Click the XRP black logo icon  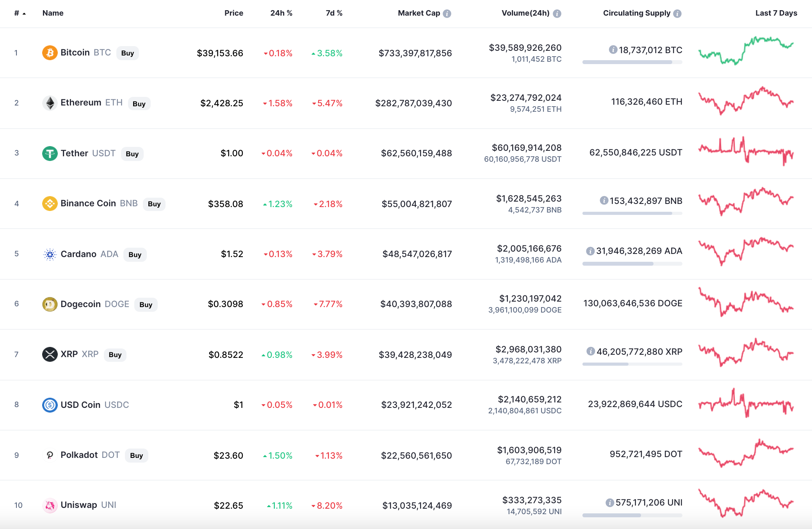pyautogui.click(x=50, y=354)
